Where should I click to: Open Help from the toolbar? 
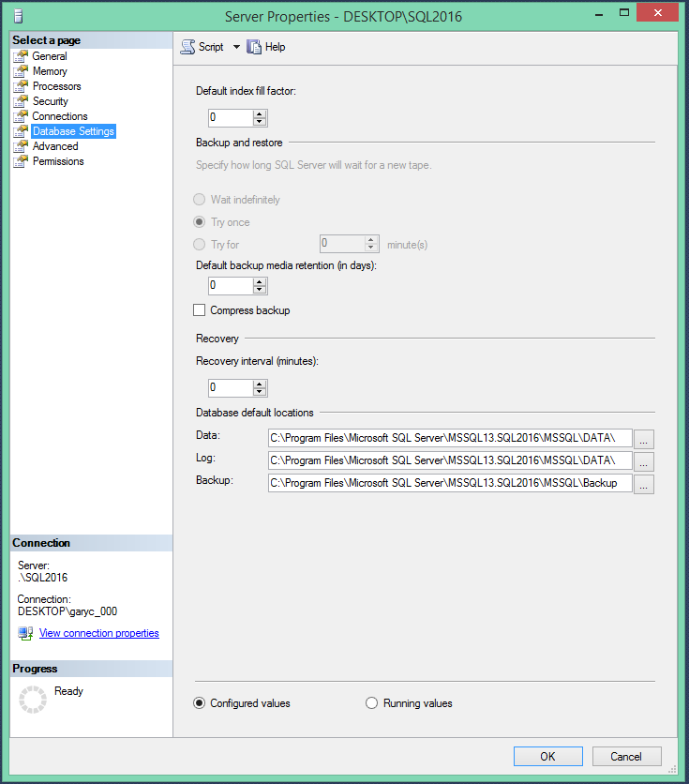coord(266,47)
